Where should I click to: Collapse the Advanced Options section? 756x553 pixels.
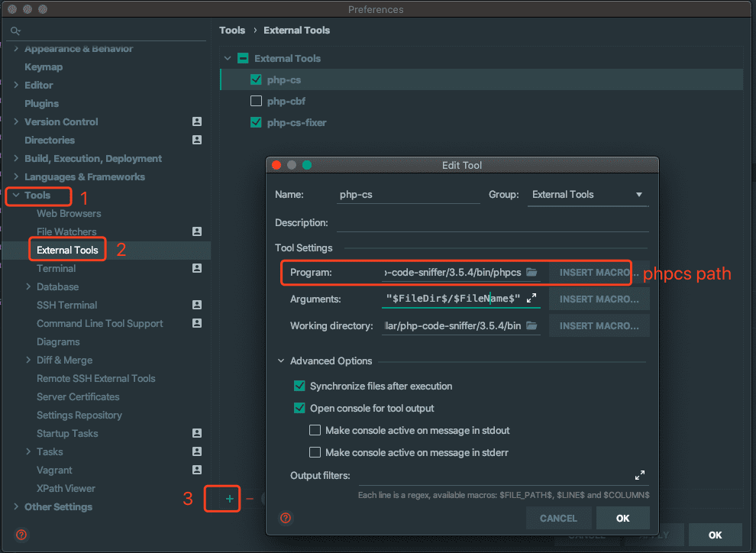281,361
